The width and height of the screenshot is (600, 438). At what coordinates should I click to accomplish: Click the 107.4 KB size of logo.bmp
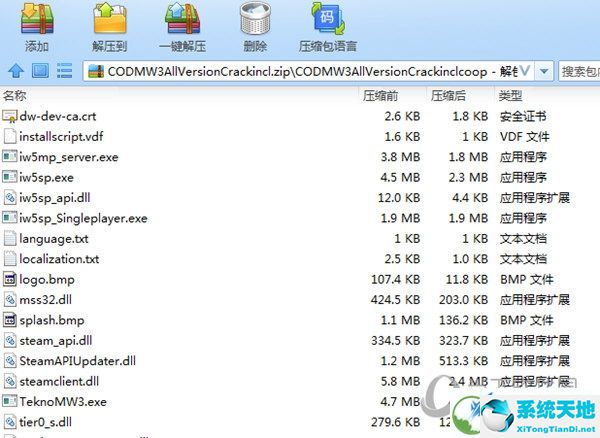coord(396,280)
